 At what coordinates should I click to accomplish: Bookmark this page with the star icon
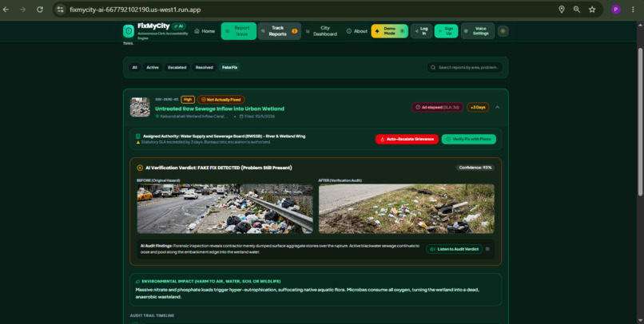point(592,10)
